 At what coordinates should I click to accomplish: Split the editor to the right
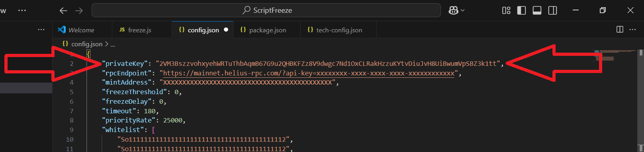[x=620, y=30]
